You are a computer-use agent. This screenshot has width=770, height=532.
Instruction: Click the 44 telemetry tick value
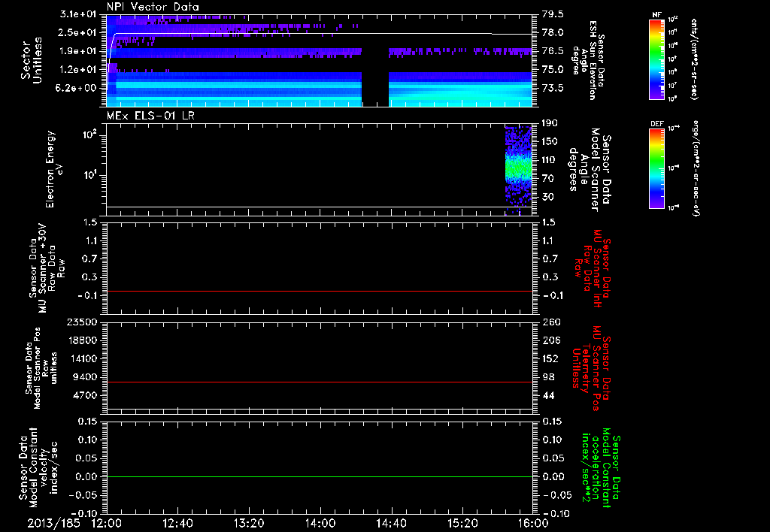(x=548, y=395)
